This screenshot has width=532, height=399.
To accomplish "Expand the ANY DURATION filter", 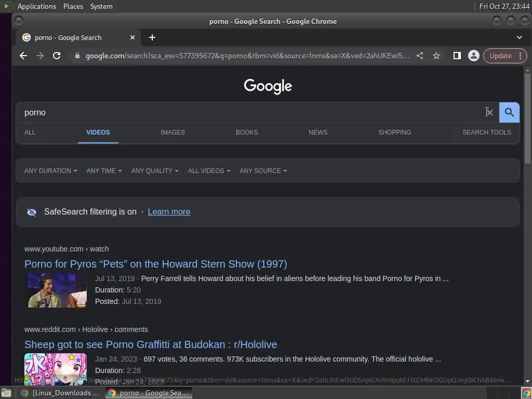I will coord(51,170).
